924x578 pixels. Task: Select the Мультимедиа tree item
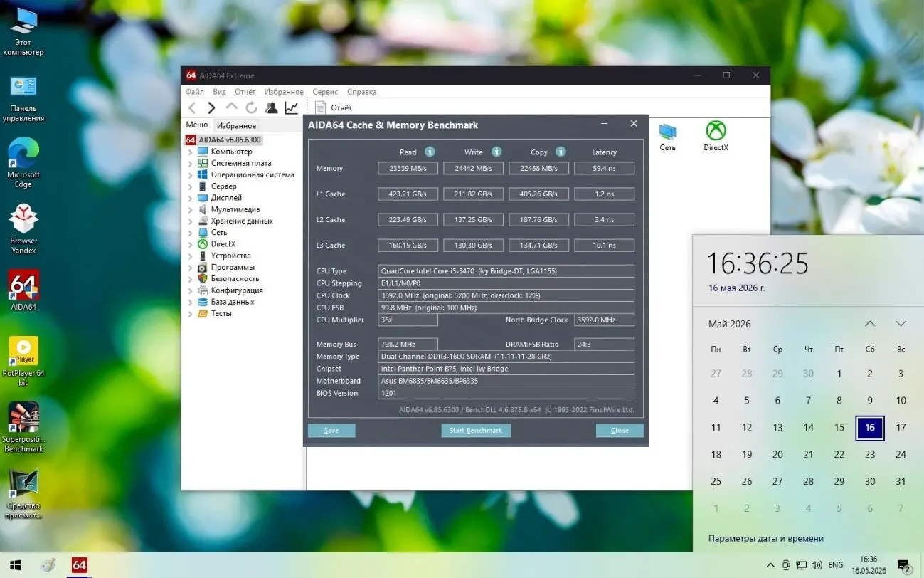235,209
